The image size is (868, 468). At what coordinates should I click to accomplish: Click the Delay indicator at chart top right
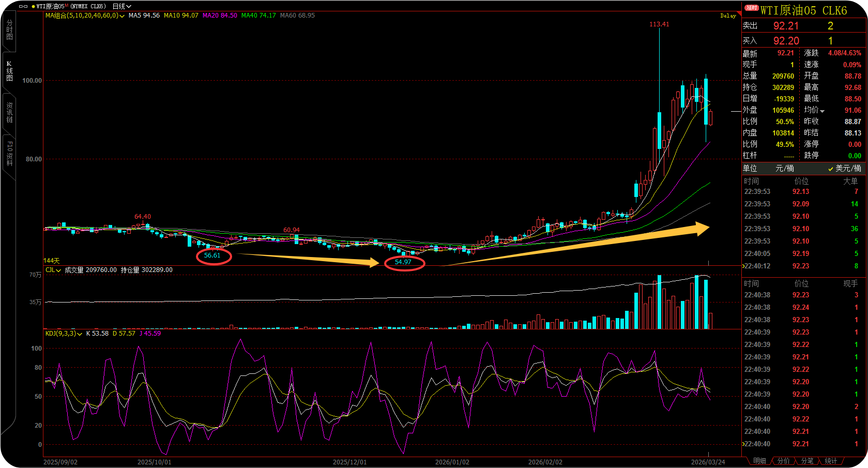728,16
